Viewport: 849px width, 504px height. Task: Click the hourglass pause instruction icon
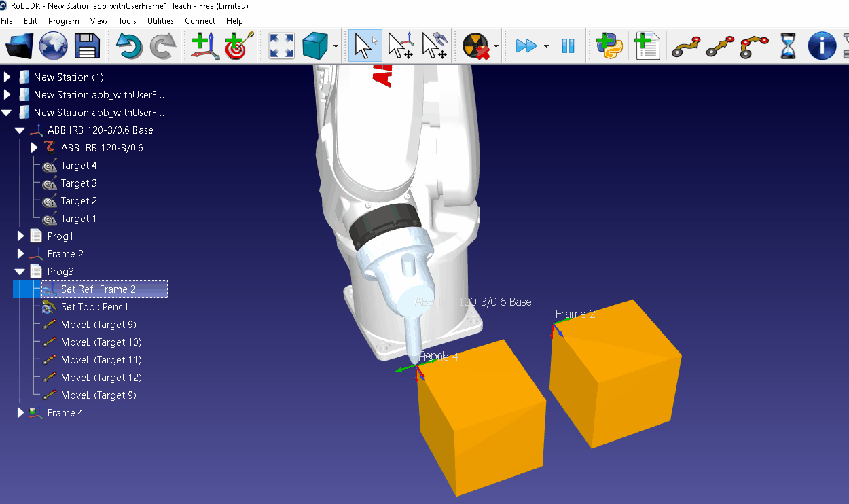coord(788,46)
